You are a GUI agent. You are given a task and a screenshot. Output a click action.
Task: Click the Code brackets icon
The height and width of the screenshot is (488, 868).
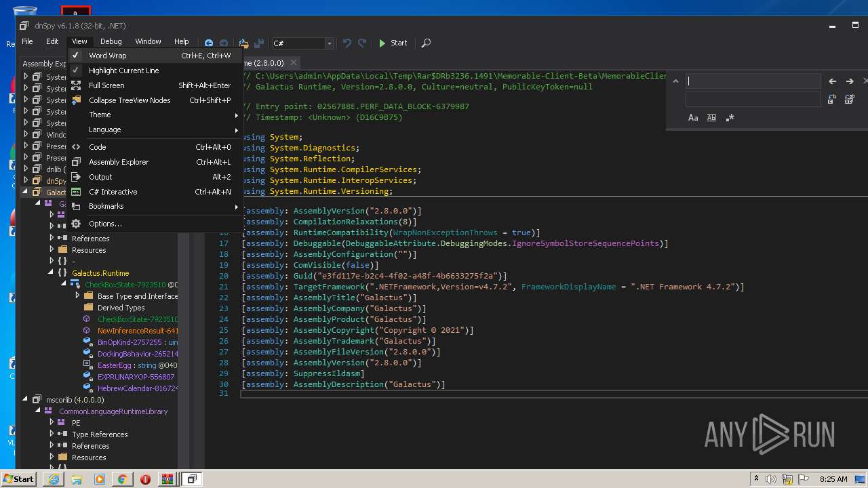coord(76,147)
